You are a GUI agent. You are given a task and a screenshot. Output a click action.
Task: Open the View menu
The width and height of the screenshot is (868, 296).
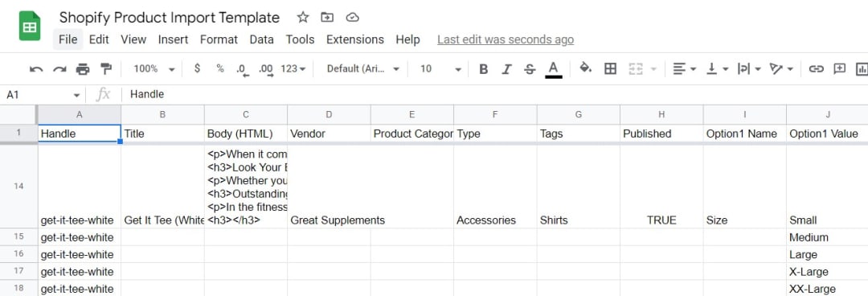[133, 39]
